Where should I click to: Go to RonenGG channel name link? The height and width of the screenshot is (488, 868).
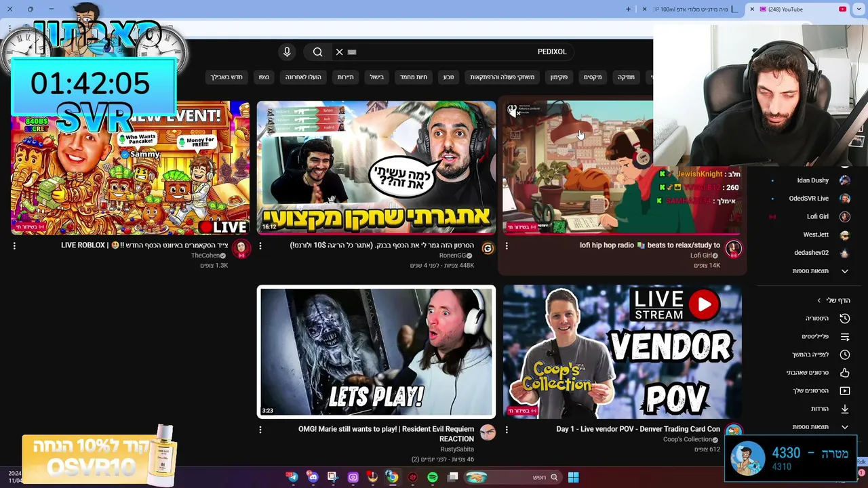pyautogui.click(x=453, y=256)
